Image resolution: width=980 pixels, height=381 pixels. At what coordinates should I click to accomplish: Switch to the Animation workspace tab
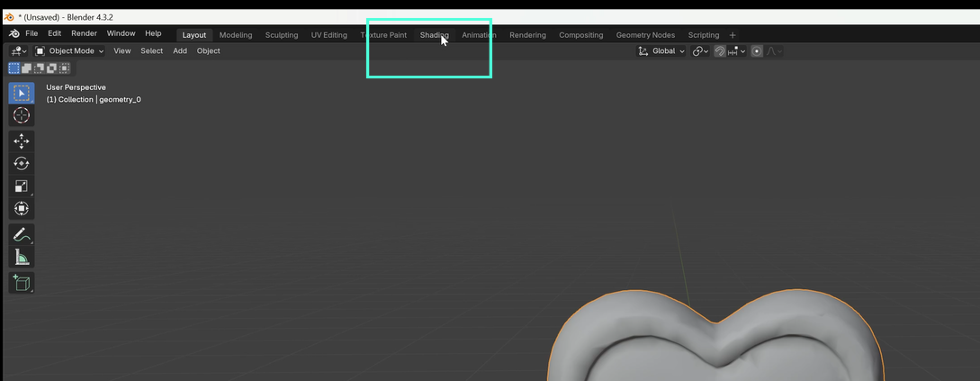click(x=479, y=35)
